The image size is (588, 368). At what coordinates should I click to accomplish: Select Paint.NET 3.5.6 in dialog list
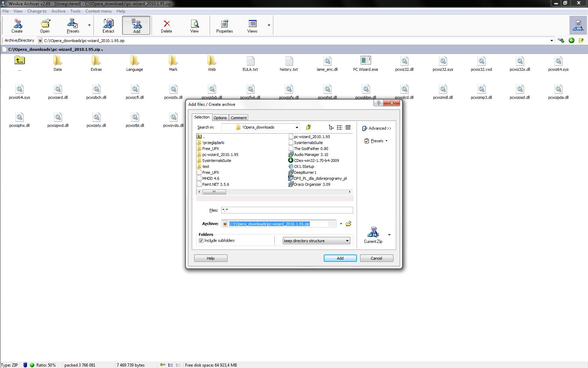tap(213, 184)
